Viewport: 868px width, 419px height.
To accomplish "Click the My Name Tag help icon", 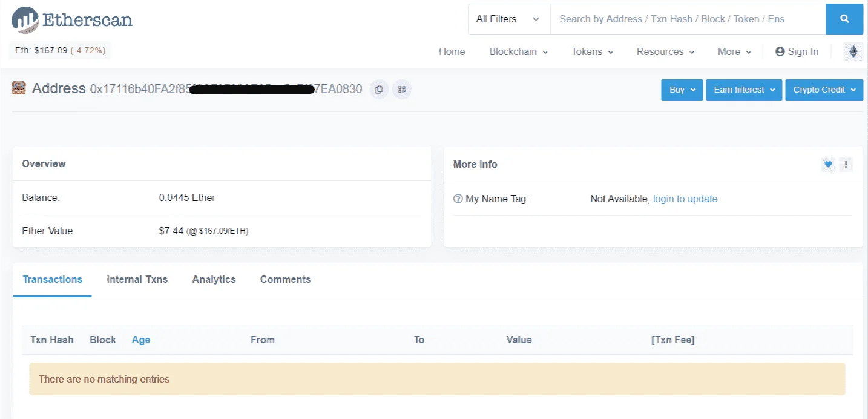I will (x=458, y=199).
